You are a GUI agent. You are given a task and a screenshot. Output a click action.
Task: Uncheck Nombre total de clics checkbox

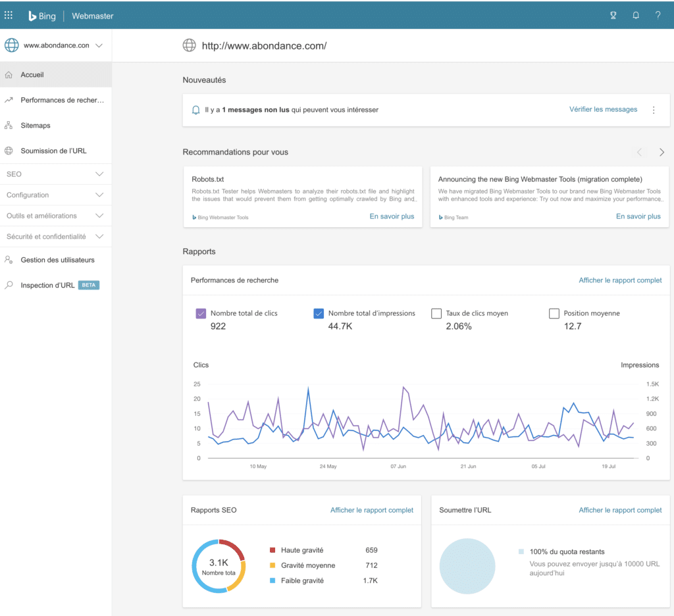(201, 314)
